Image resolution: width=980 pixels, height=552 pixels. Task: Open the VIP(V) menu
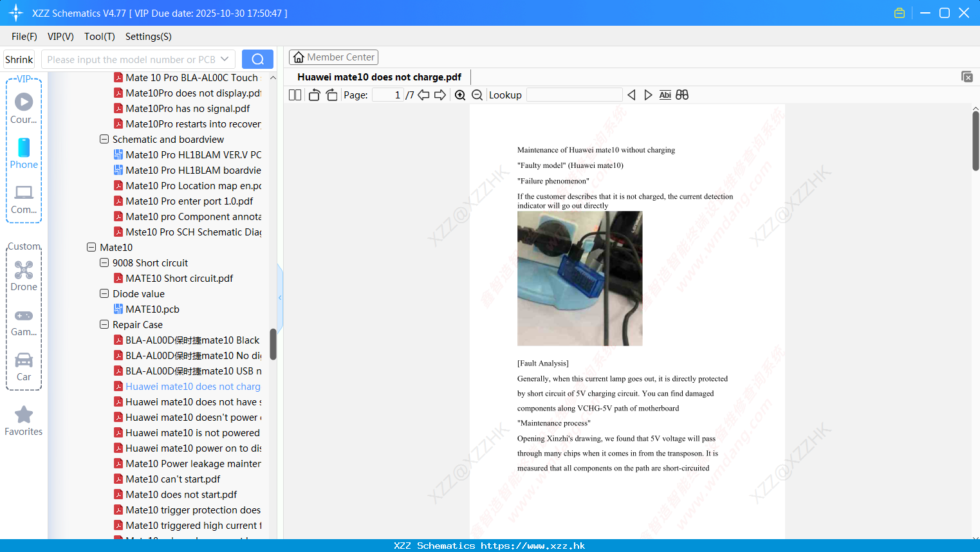(60, 37)
